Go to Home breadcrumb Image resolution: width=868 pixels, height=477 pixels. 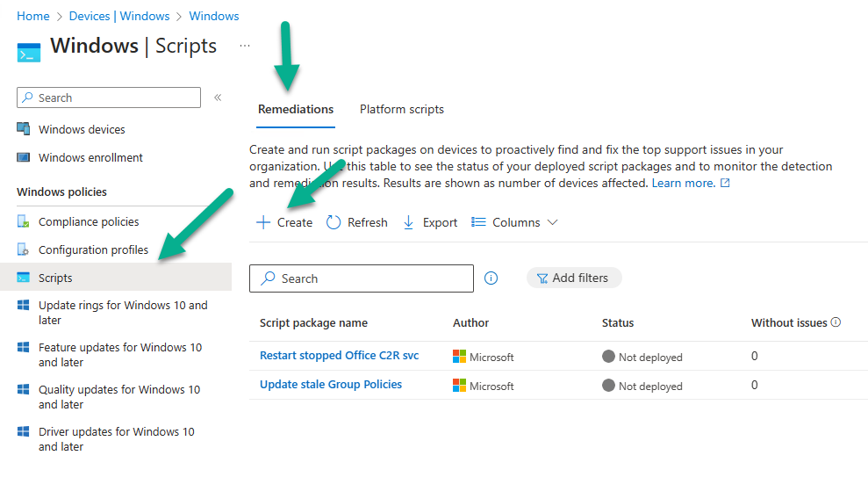33,16
